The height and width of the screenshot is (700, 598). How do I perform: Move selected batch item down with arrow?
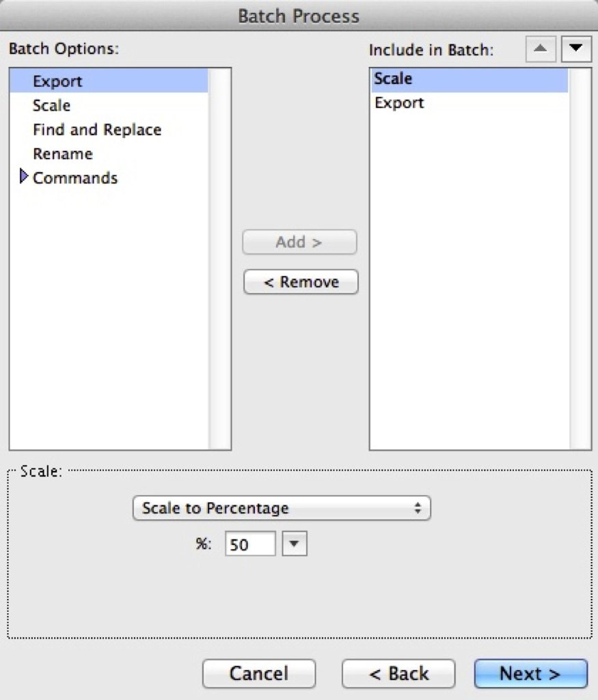[x=575, y=48]
